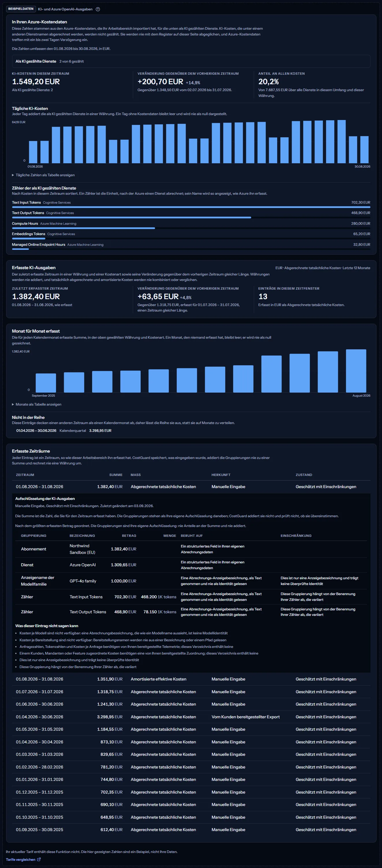Select the "Text Output Tokens" meter label
This screenshot has width=382, height=868.
28,213
